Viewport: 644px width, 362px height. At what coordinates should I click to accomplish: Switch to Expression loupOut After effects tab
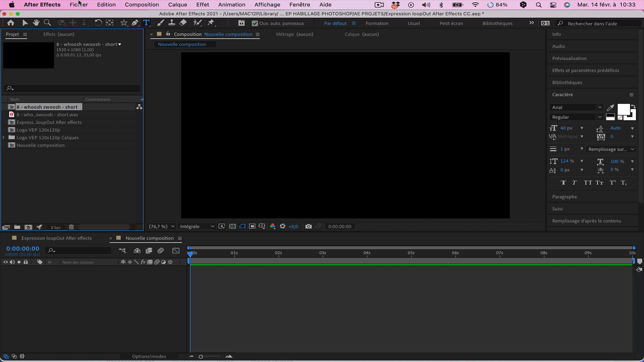pos(56,238)
